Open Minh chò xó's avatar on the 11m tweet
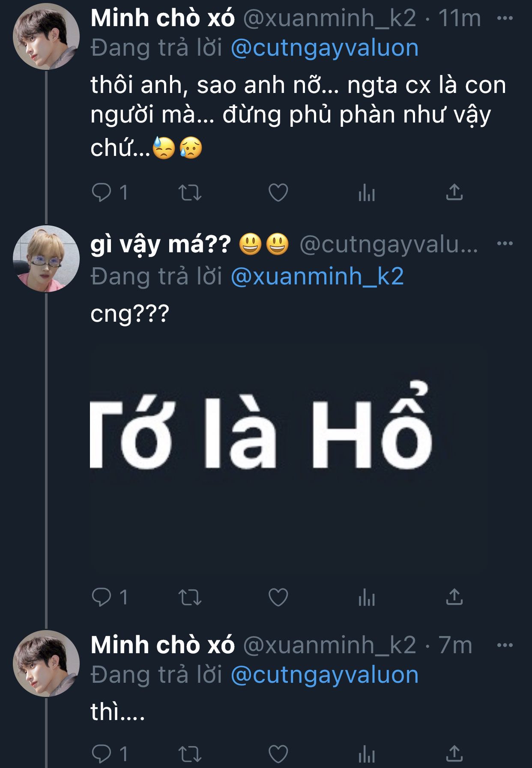532x768 pixels. point(46,37)
